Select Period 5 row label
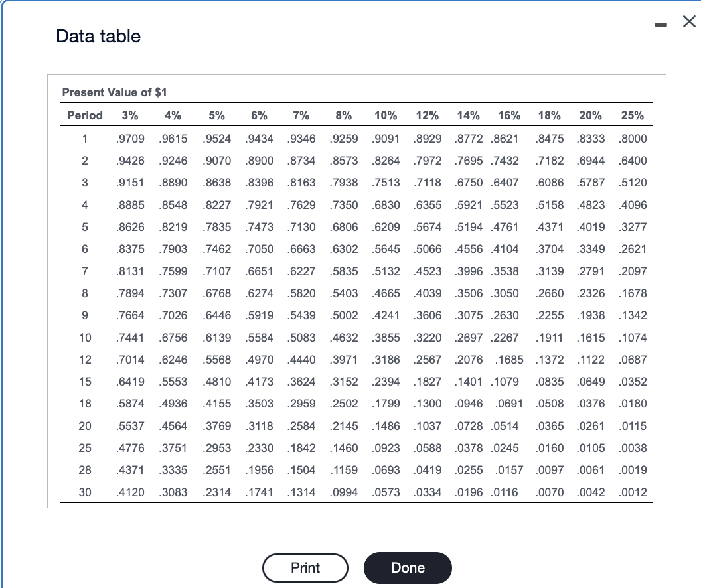 coord(84,227)
